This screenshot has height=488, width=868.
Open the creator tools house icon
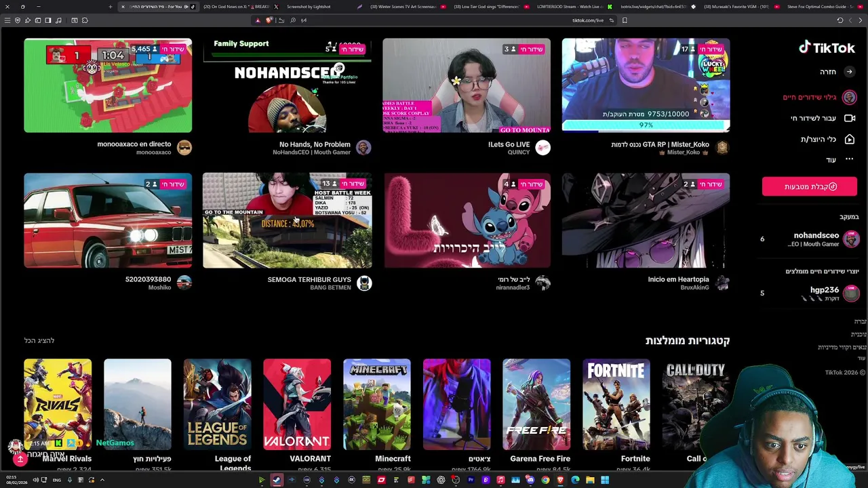(849, 139)
